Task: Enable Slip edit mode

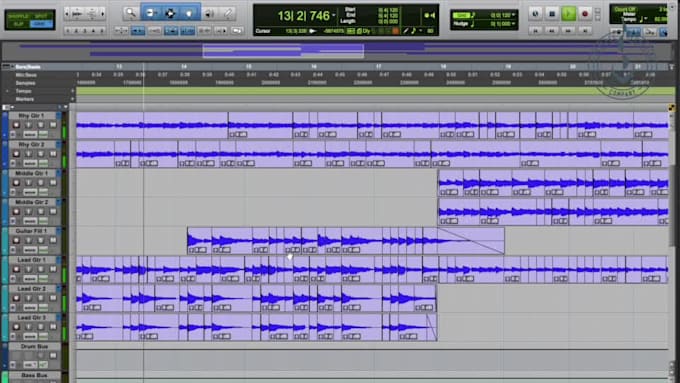Action: coord(18,24)
